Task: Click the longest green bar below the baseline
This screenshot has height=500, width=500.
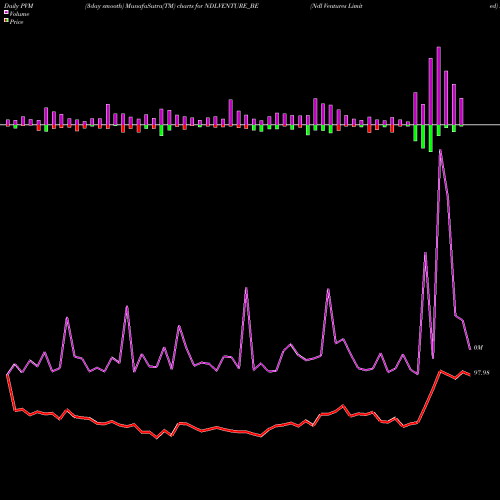Action: pos(431,138)
